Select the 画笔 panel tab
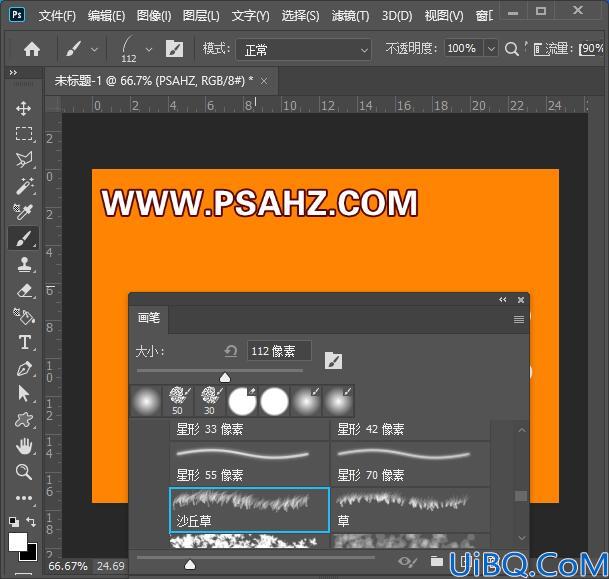This screenshot has height=579, width=609. click(149, 318)
